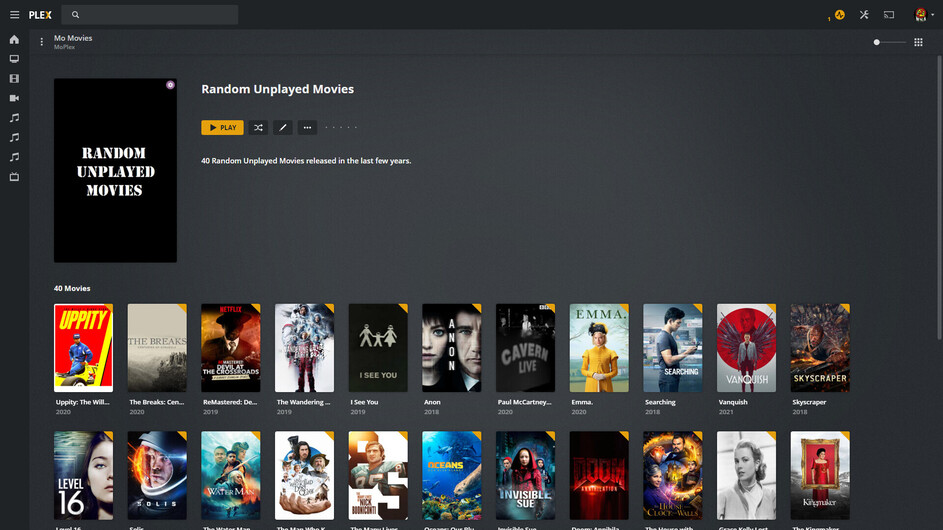Open the activity alerts icon
Viewport: 943px width, 530px height.
(x=840, y=15)
